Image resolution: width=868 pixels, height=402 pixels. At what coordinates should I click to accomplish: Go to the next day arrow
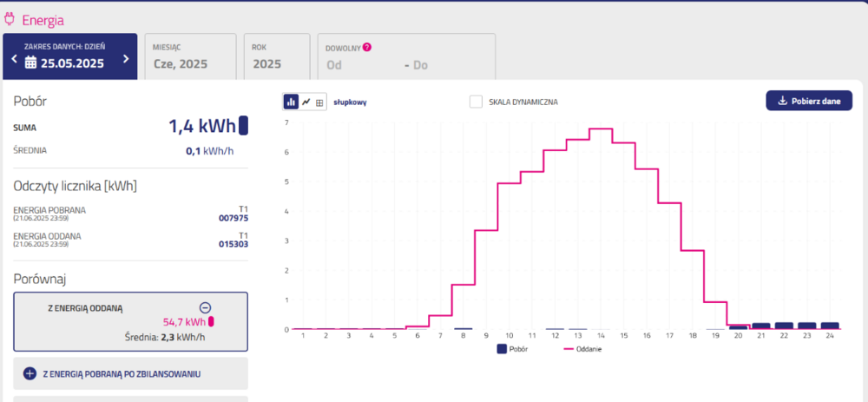pyautogui.click(x=126, y=60)
